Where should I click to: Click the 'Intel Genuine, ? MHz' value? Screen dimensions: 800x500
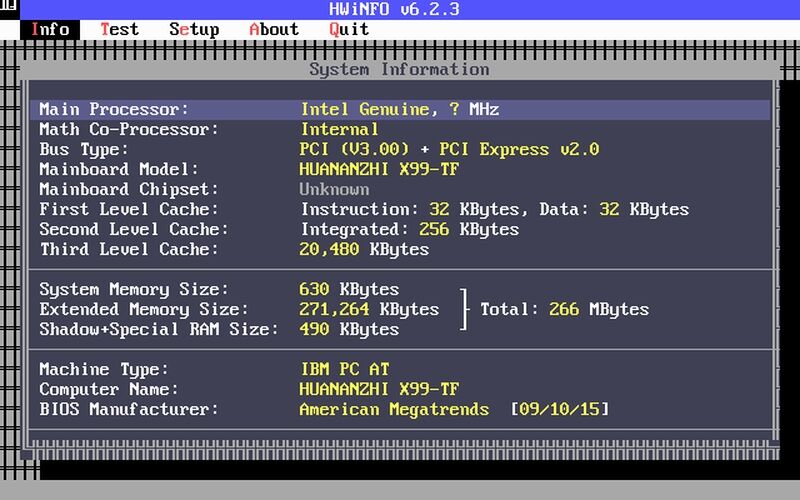tap(399, 109)
